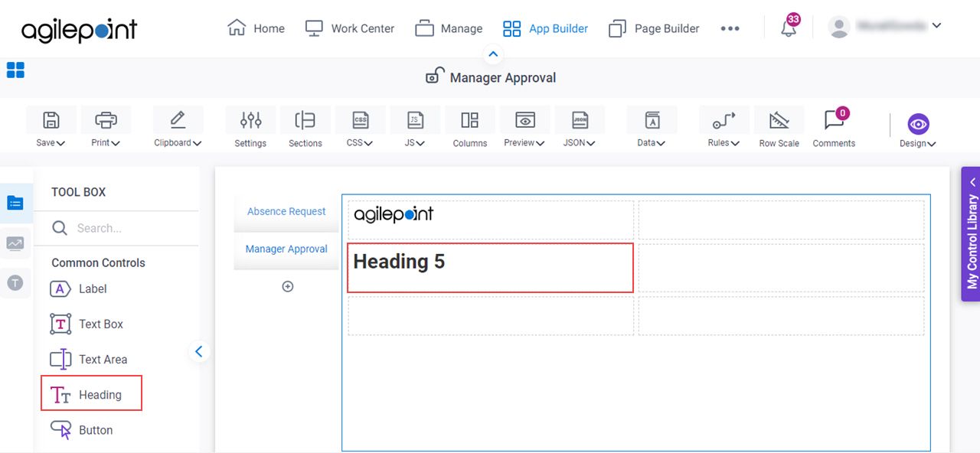980x453 pixels.
Task: Open the Print toolbar option
Action: (106, 127)
